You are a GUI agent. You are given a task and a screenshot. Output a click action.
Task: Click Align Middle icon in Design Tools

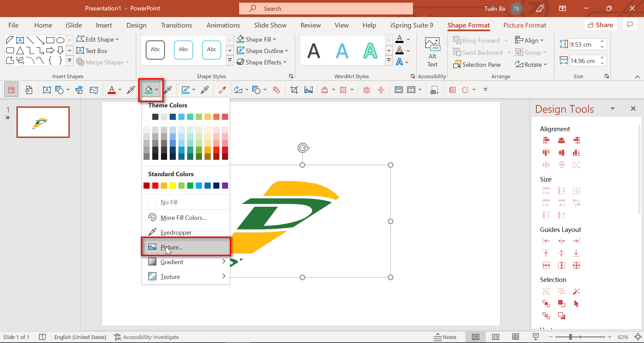(561, 153)
